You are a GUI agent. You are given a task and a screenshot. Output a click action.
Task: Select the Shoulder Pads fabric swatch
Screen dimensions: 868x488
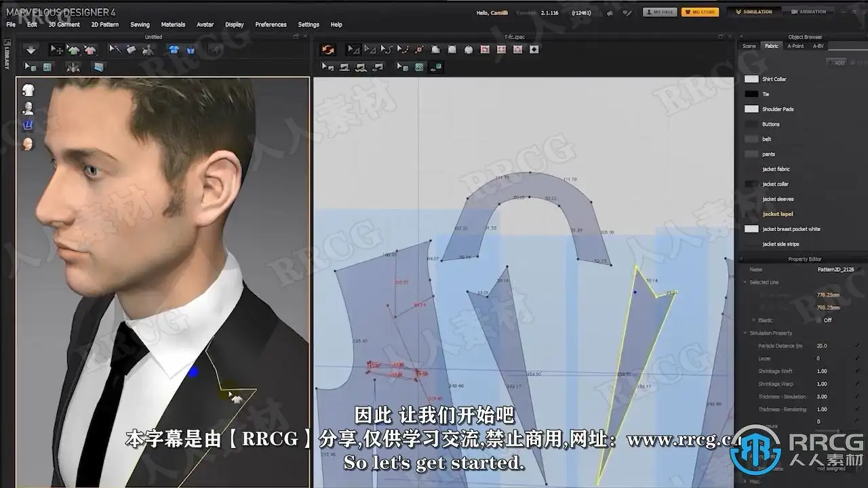(751, 109)
